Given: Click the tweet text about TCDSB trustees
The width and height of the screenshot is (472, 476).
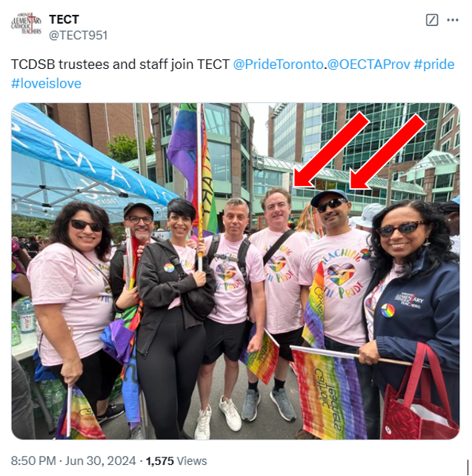Looking at the screenshot, I should tap(120, 65).
